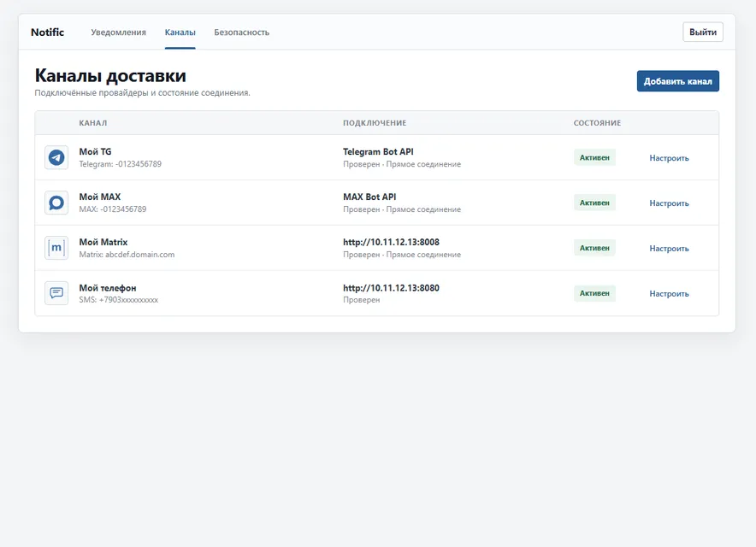Click the Каналы доставки page heading
The height and width of the screenshot is (547, 756).
110,76
